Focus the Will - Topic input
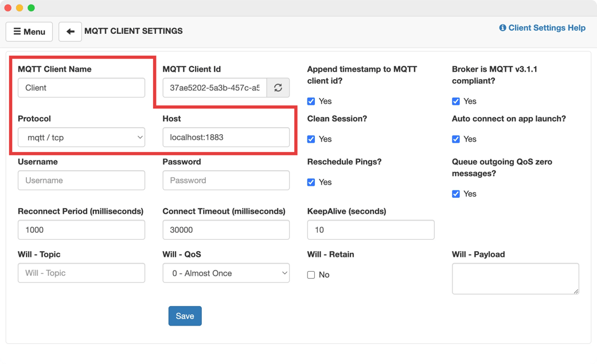 (x=81, y=273)
